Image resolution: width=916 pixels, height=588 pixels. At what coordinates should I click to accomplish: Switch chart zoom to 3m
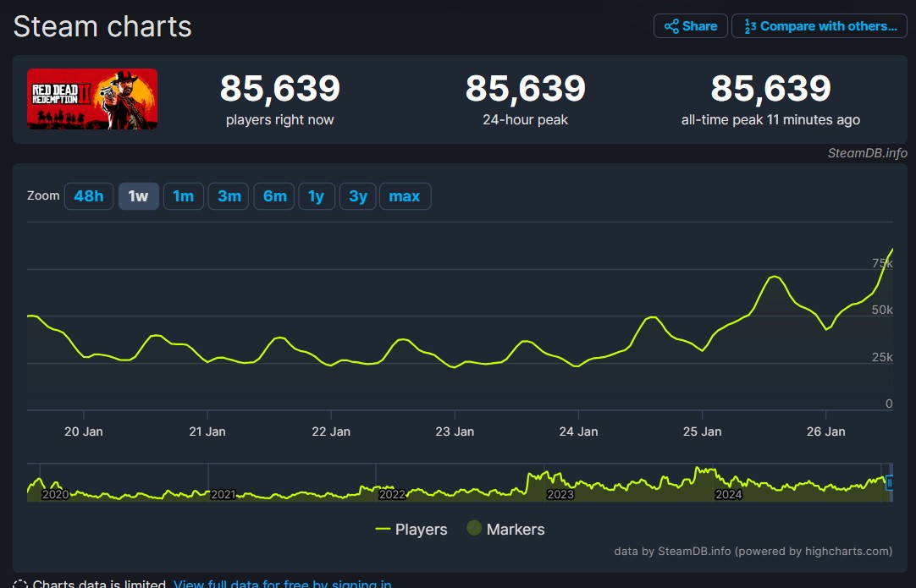pyautogui.click(x=229, y=196)
